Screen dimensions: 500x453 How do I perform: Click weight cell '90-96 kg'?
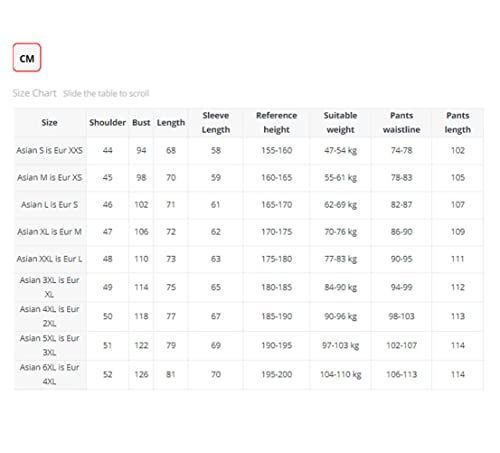coord(340,317)
